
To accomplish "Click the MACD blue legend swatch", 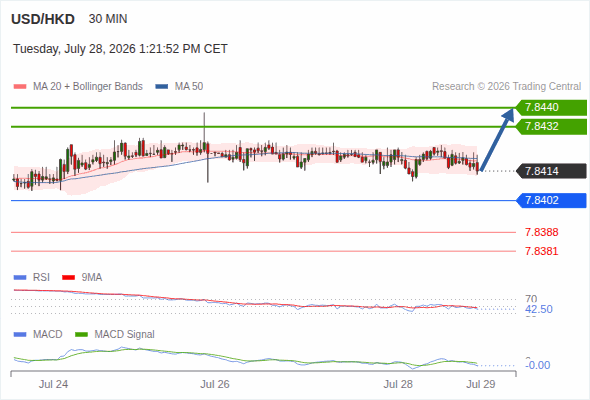I will tap(20, 335).
